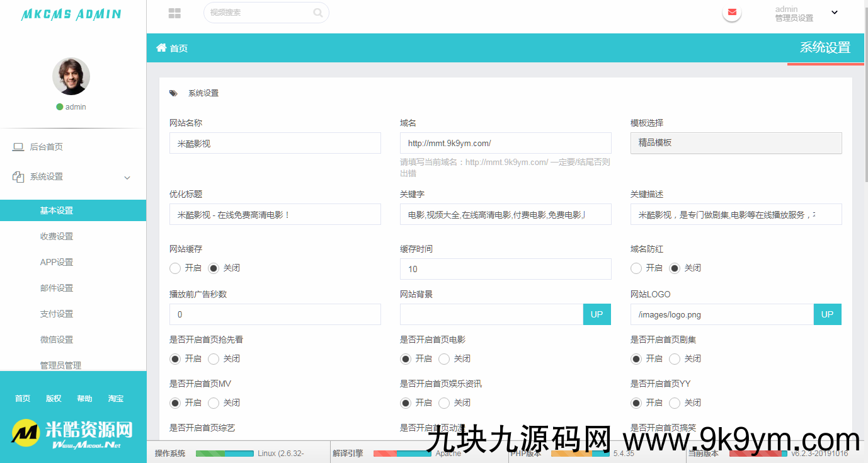The height and width of the screenshot is (463, 868).
Task: Click the search magnifier in the video search box
Action: (x=318, y=13)
